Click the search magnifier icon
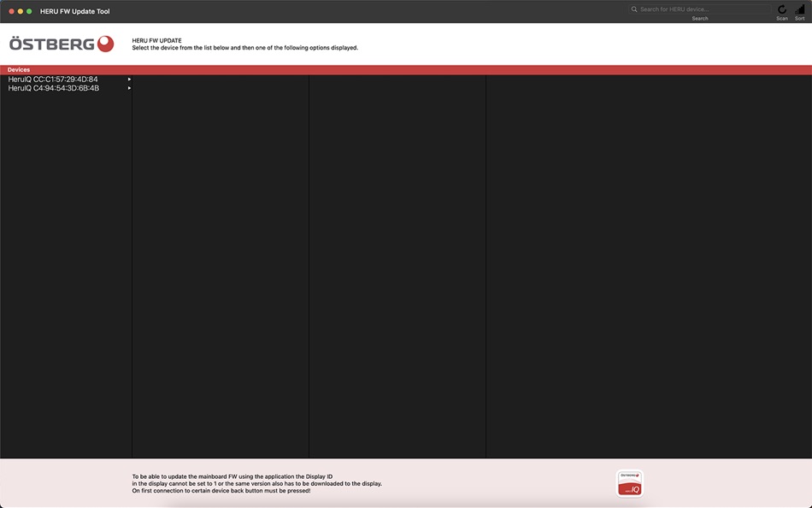The image size is (812, 508). [x=634, y=9]
